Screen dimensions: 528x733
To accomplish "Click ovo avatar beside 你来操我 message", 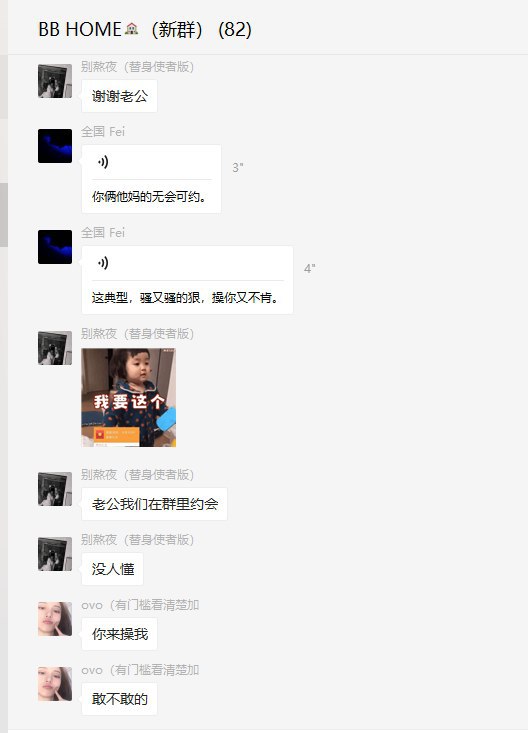I will [x=55, y=619].
